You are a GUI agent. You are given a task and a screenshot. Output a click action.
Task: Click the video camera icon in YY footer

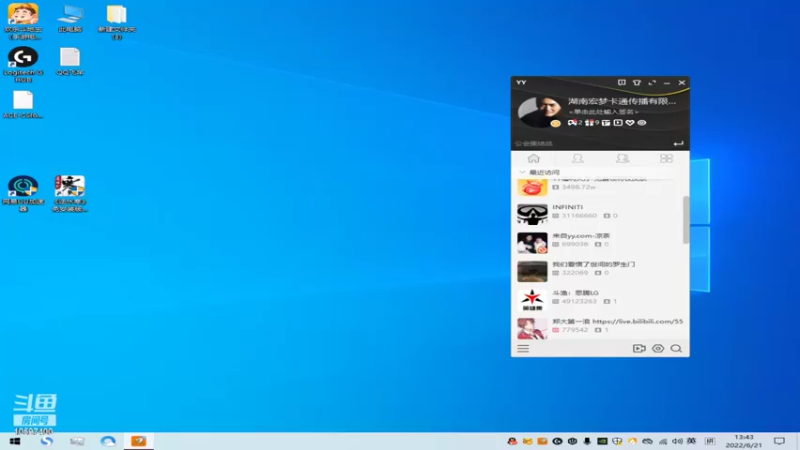(x=639, y=348)
